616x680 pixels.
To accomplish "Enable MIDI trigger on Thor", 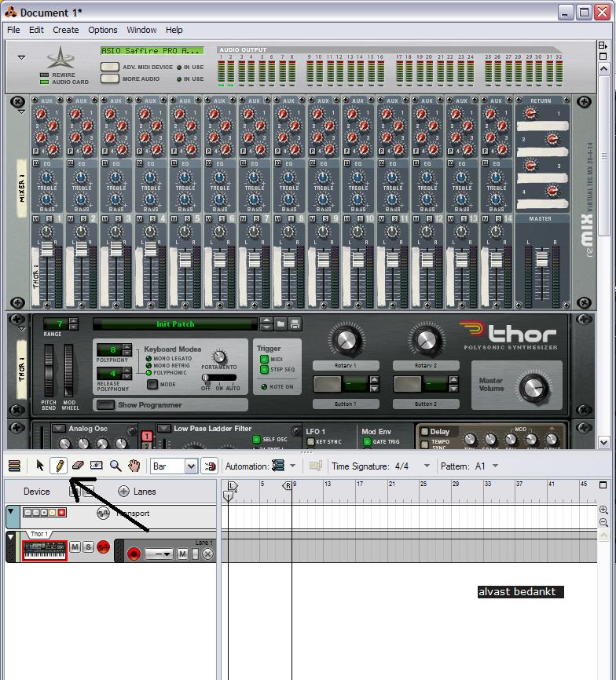I will tap(264, 359).
